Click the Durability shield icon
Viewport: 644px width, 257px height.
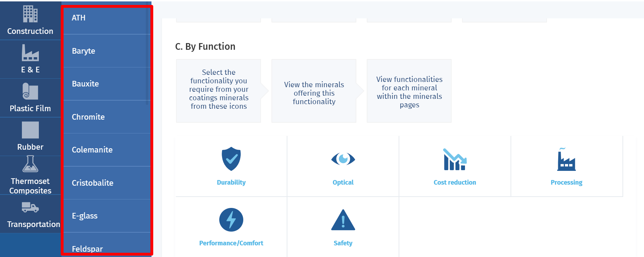[231, 159]
